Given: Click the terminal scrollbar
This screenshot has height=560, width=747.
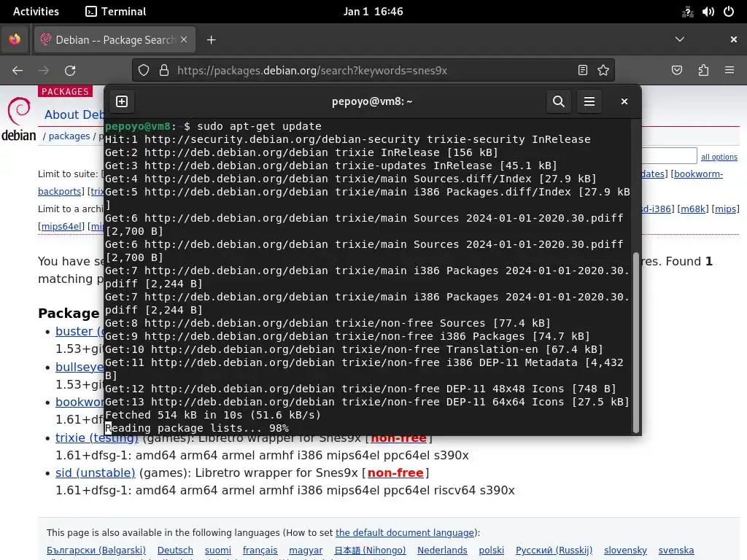Looking at the screenshot, I should point(635,342).
